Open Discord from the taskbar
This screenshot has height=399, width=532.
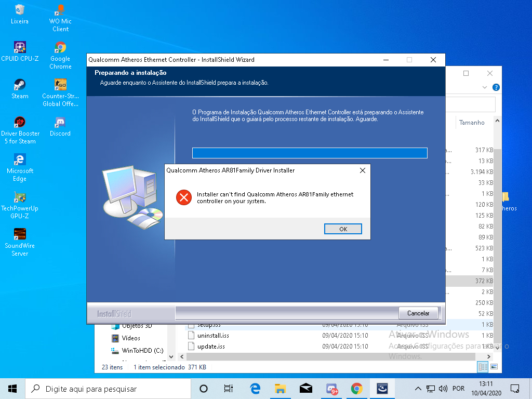331,389
